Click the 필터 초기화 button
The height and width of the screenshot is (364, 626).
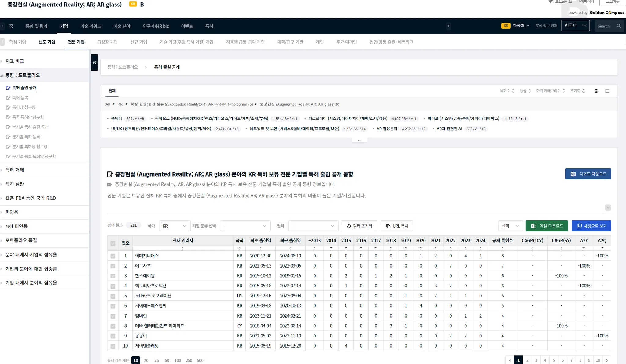tap(359, 226)
